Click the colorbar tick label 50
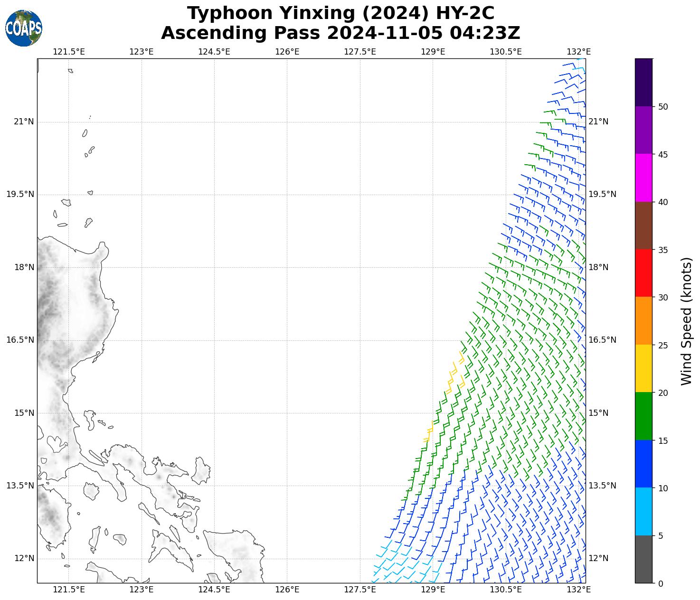700x600 pixels. [x=663, y=106]
